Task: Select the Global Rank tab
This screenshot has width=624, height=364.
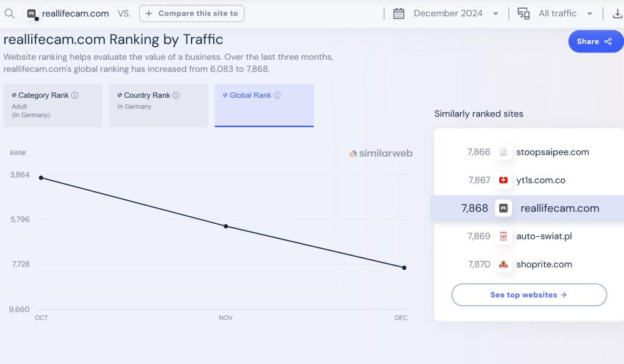Action: tap(264, 105)
